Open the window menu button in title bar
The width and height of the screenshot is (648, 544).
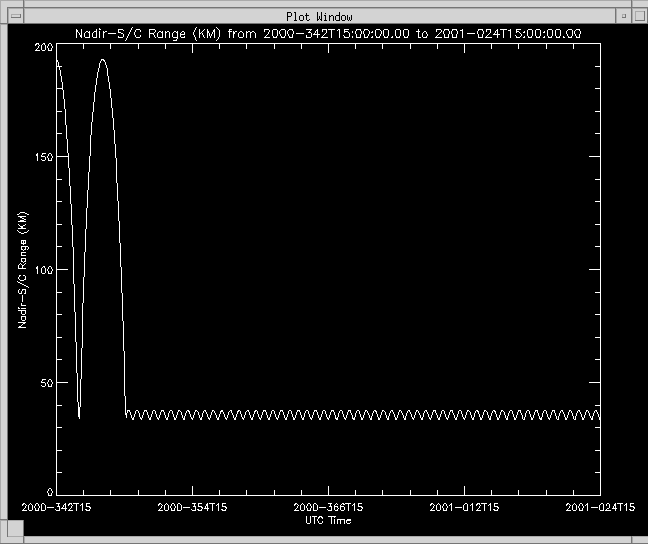16,17
